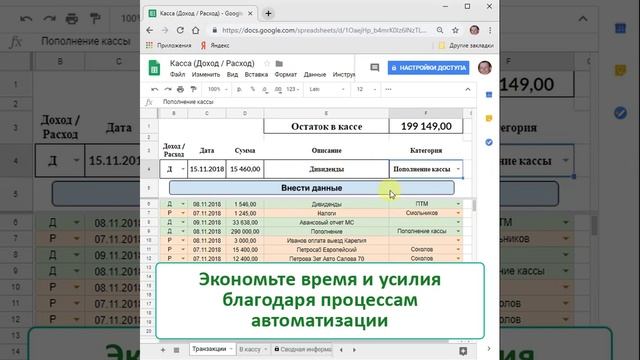
Task: Apply percent format from the toolbar
Action: (253, 89)
